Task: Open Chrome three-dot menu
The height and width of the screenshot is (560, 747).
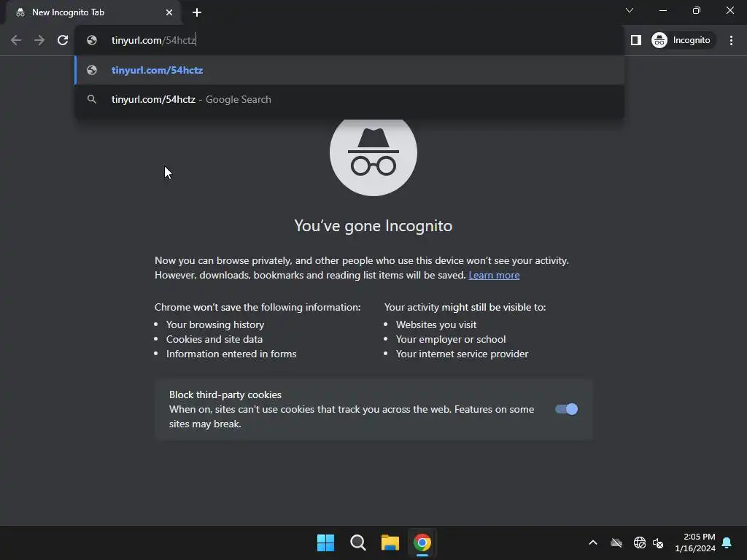Action: click(731, 40)
